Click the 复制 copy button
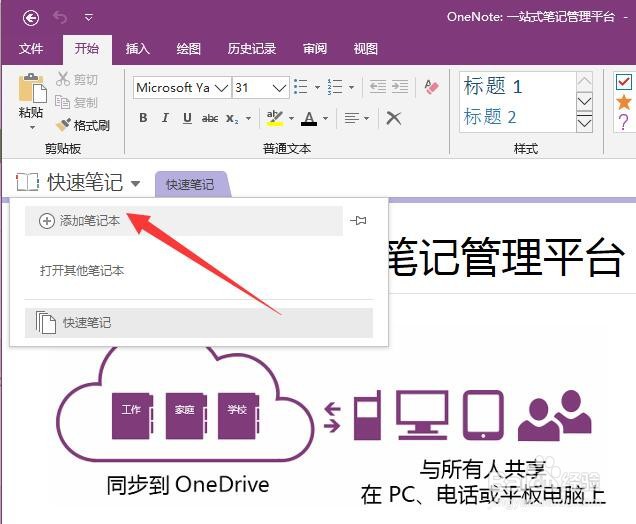The height and width of the screenshot is (524, 636). [x=76, y=102]
